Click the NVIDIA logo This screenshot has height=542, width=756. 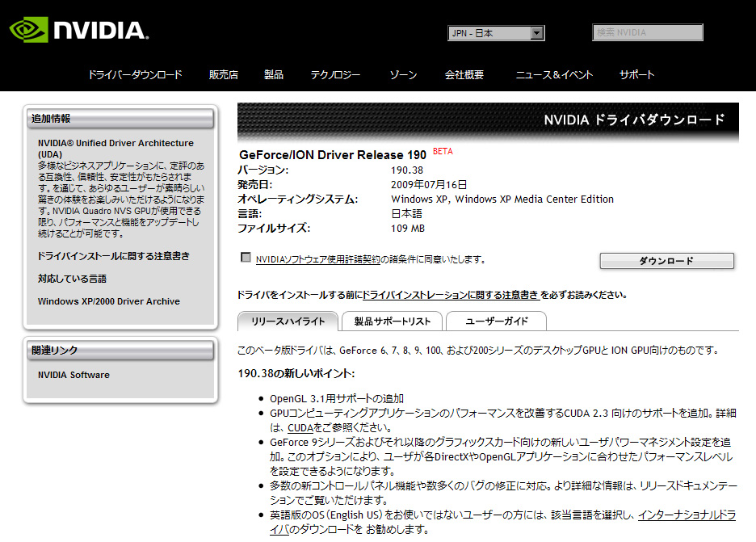point(79,30)
